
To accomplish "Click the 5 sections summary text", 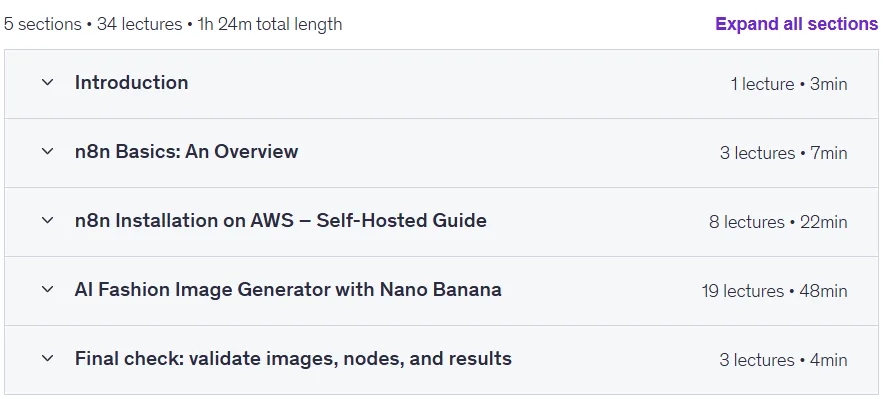I will tap(43, 24).
